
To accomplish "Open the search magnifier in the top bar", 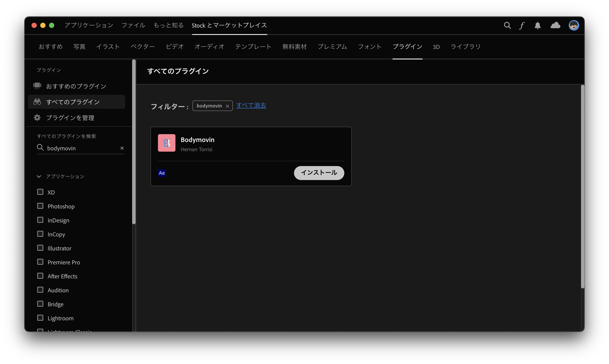I will (507, 25).
